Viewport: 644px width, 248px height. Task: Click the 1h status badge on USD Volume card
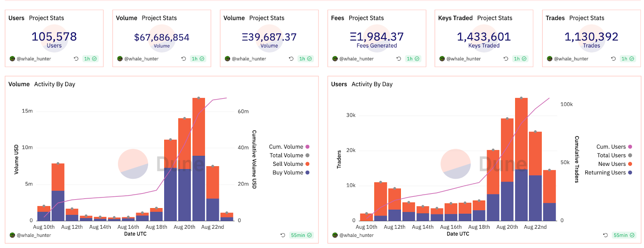[x=198, y=59]
